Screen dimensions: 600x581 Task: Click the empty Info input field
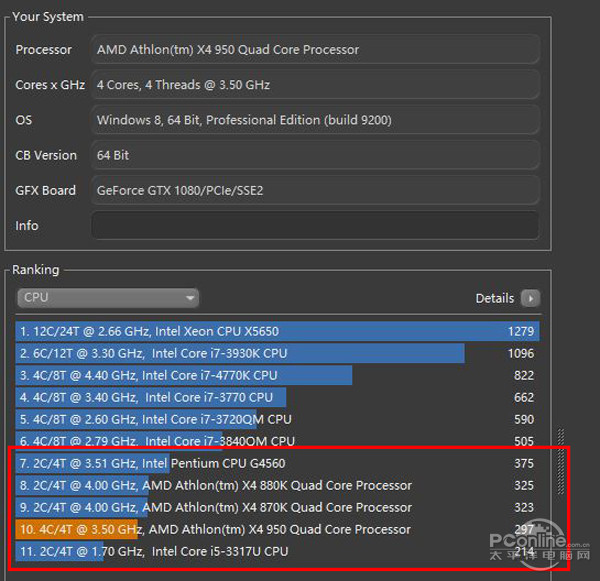click(315, 225)
